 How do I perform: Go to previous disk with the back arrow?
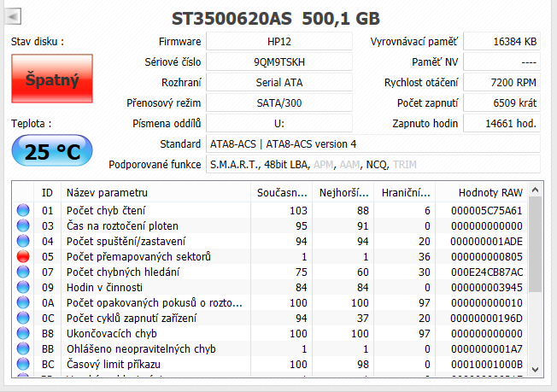click(x=13, y=16)
